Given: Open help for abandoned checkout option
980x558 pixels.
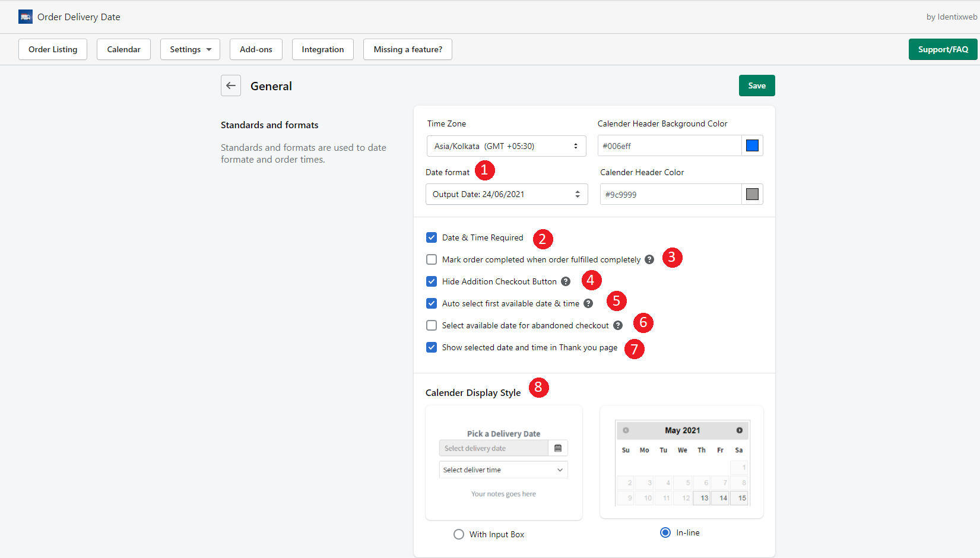Looking at the screenshot, I should 618,325.
